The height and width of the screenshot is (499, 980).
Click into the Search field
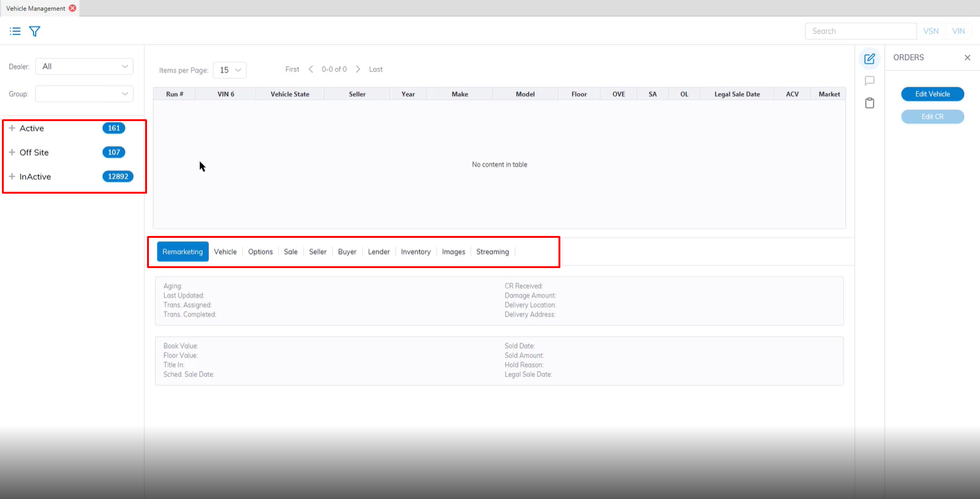(x=860, y=31)
